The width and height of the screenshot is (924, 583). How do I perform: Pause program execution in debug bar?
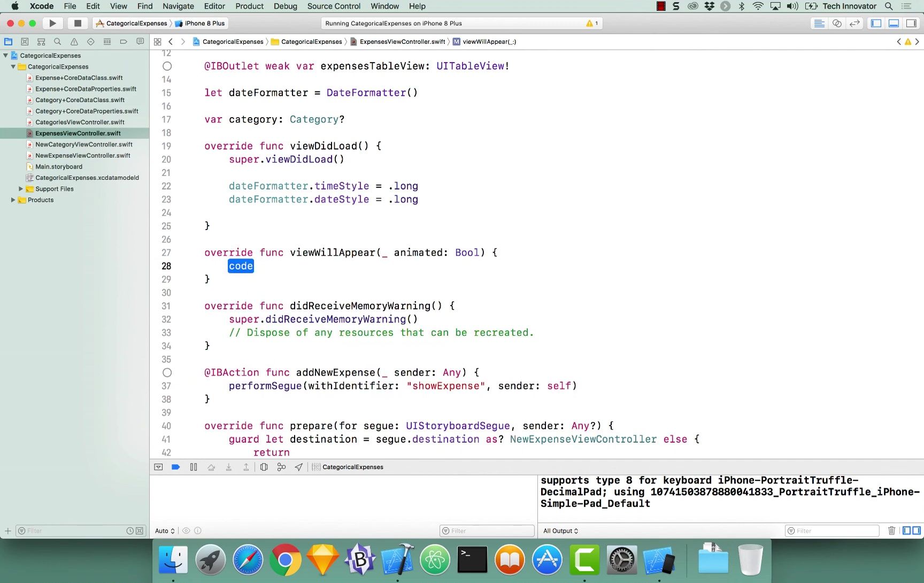[194, 467]
